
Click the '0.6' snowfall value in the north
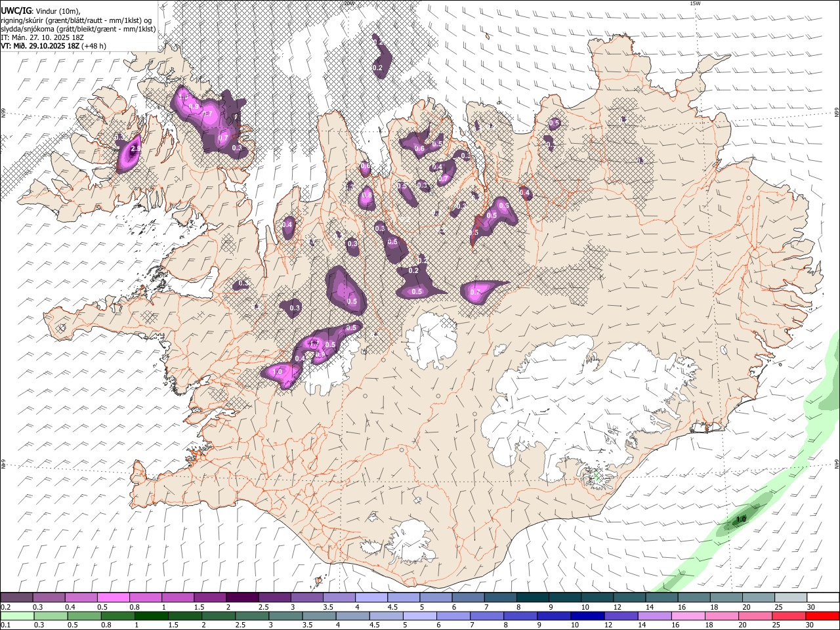click(419, 149)
